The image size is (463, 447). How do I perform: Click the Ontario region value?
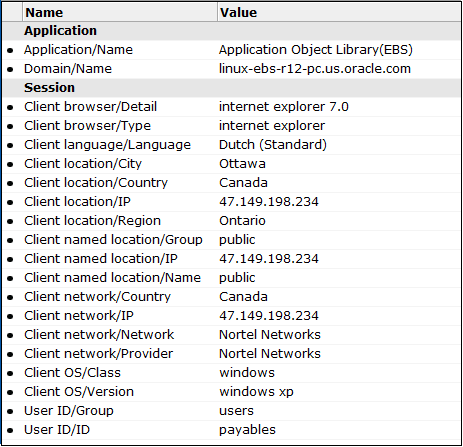click(242, 221)
